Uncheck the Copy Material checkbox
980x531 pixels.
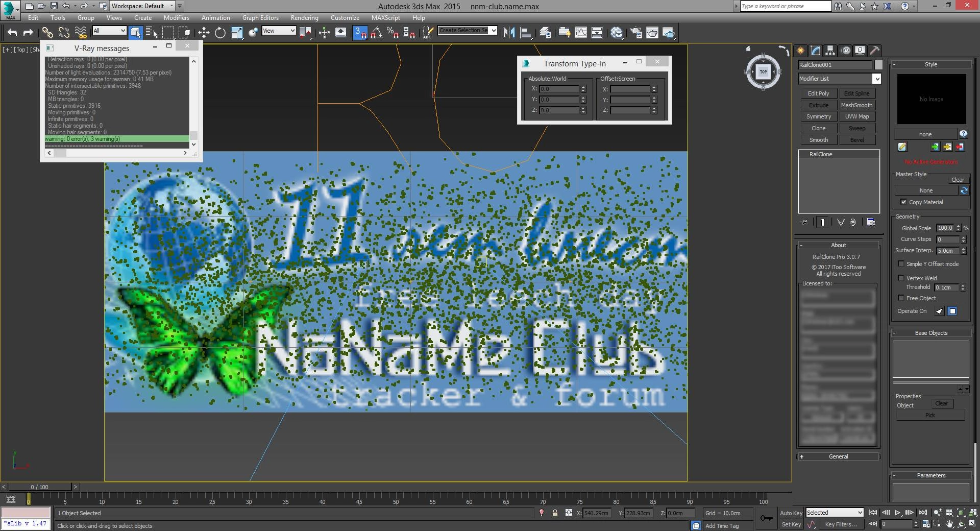(x=903, y=202)
